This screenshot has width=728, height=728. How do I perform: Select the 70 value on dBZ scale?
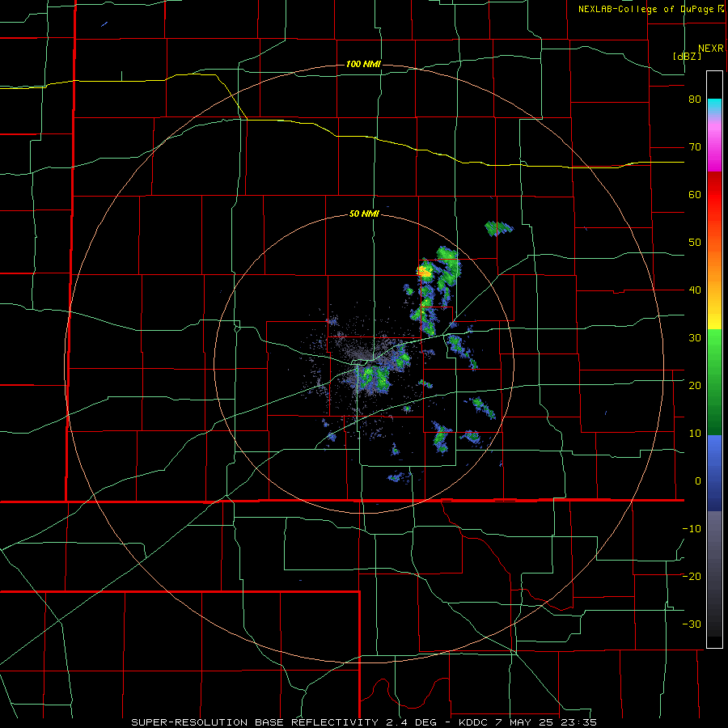[x=695, y=147]
